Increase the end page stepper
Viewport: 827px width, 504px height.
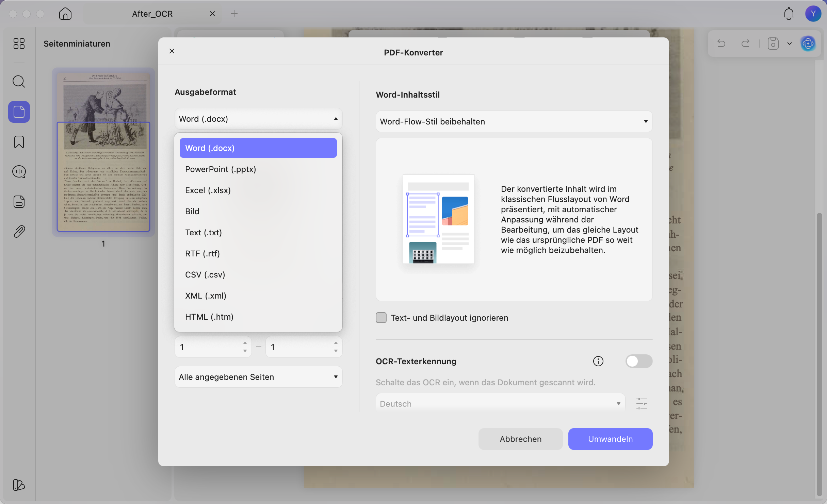point(336,343)
